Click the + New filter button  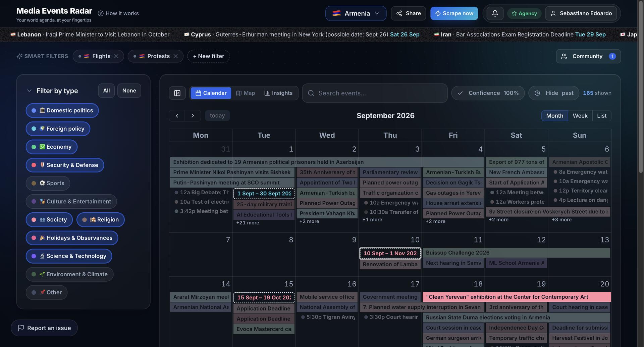209,56
